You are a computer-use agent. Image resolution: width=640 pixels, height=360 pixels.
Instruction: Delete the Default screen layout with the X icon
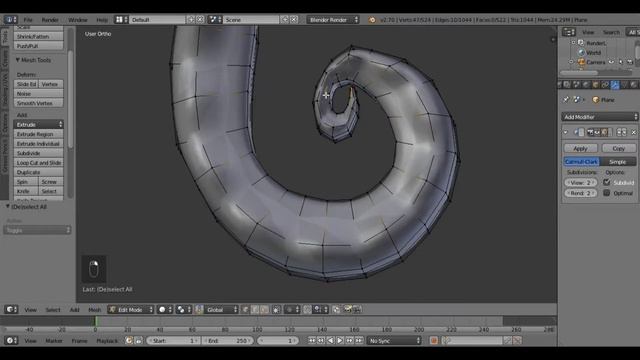click(200, 20)
